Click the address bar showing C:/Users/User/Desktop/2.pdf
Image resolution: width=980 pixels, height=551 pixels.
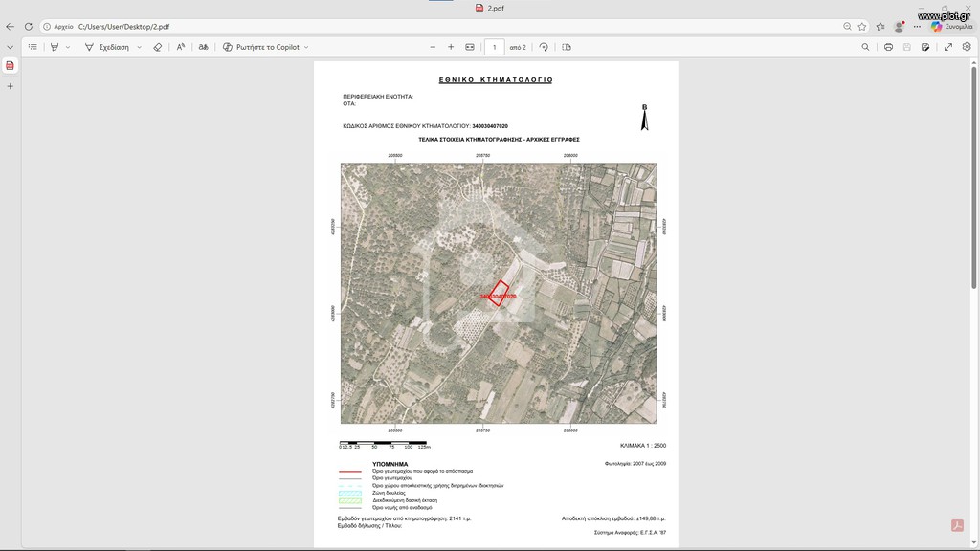123,27
